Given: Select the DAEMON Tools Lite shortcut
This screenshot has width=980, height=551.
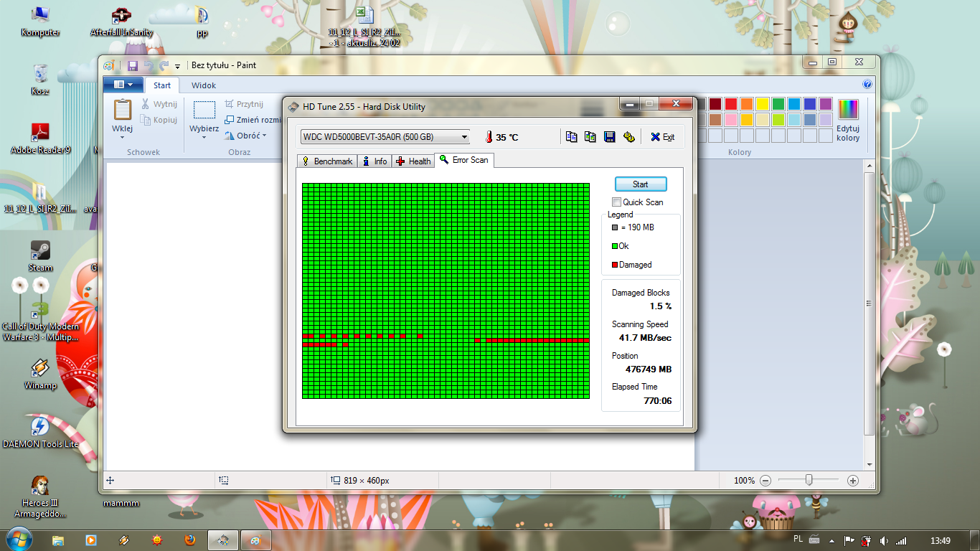Looking at the screenshot, I should click(40, 433).
